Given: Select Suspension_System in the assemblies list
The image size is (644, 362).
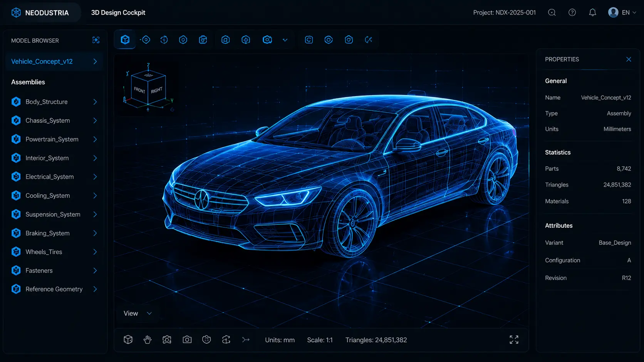Looking at the screenshot, I should pyautogui.click(x=54, y=214).
